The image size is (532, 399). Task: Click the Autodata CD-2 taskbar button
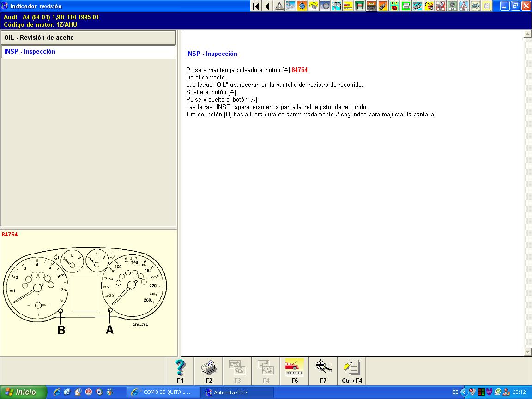[x=236, y=392]
